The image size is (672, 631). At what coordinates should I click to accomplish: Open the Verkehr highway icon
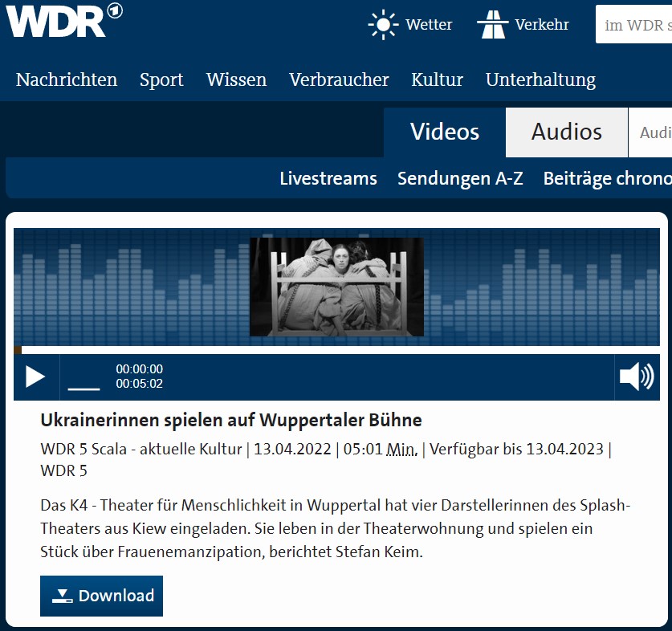point(492,25)
